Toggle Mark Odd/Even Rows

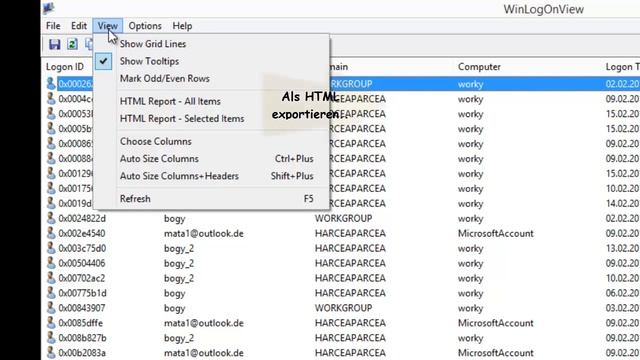coord(211,78)
